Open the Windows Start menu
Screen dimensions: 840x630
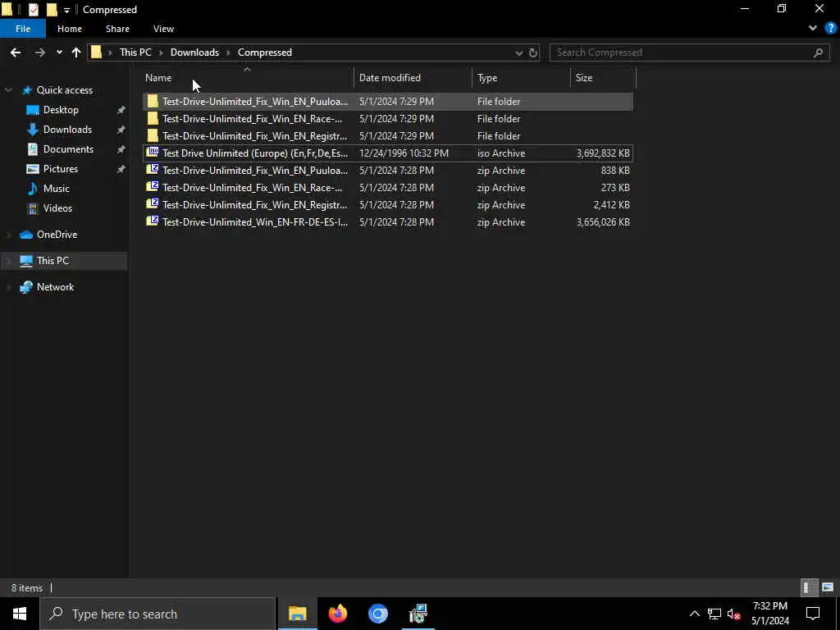20,614
